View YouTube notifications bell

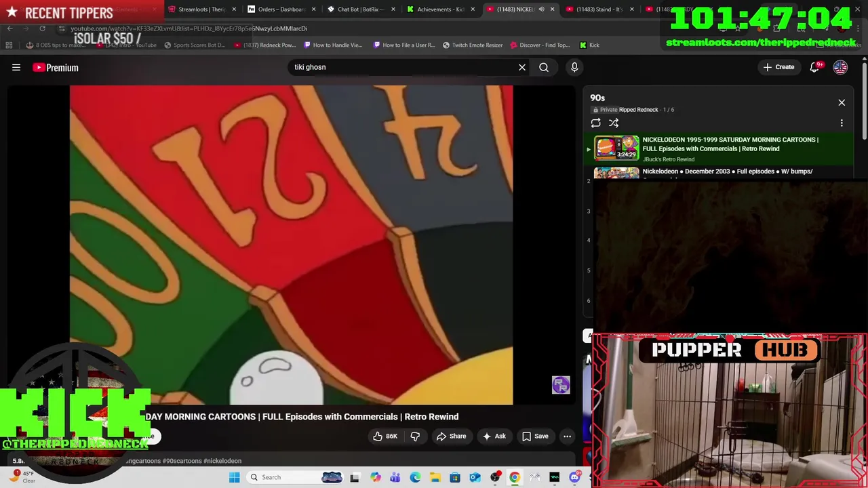click(815, 67)
